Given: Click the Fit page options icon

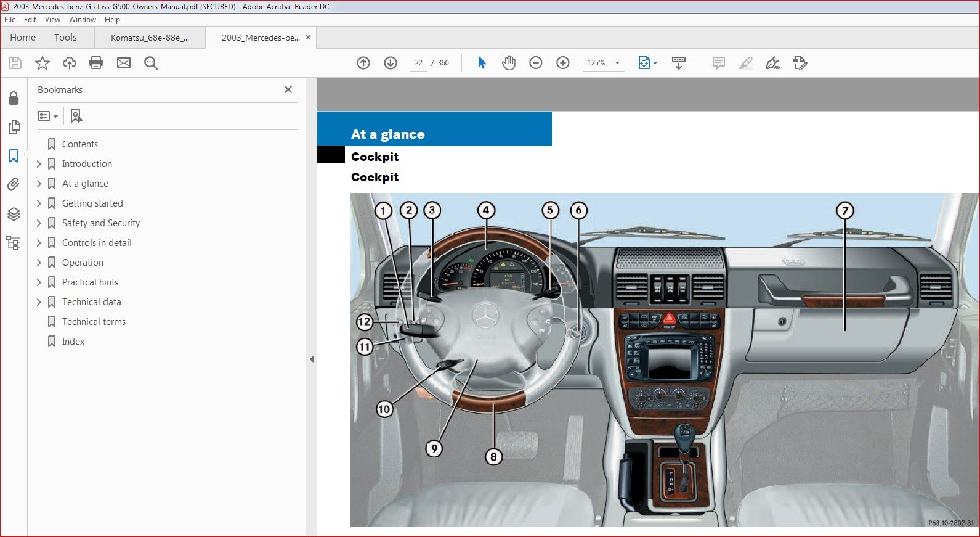Looking at the screenshot, I should (x=644, y=63).
